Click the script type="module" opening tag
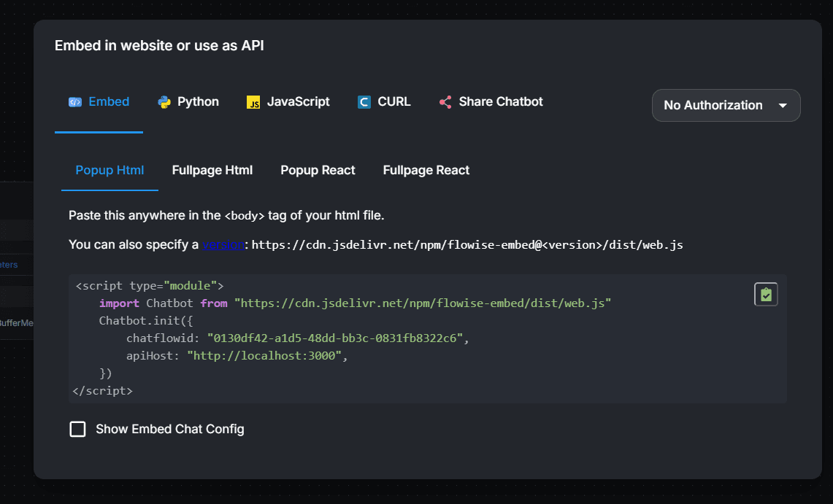 [x=150, y=285]
